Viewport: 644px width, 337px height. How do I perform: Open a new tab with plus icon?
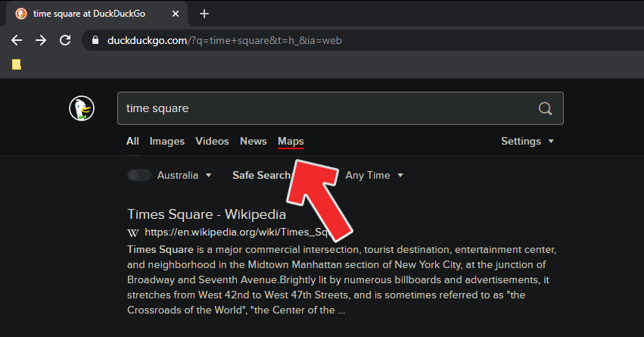point(204,14)
